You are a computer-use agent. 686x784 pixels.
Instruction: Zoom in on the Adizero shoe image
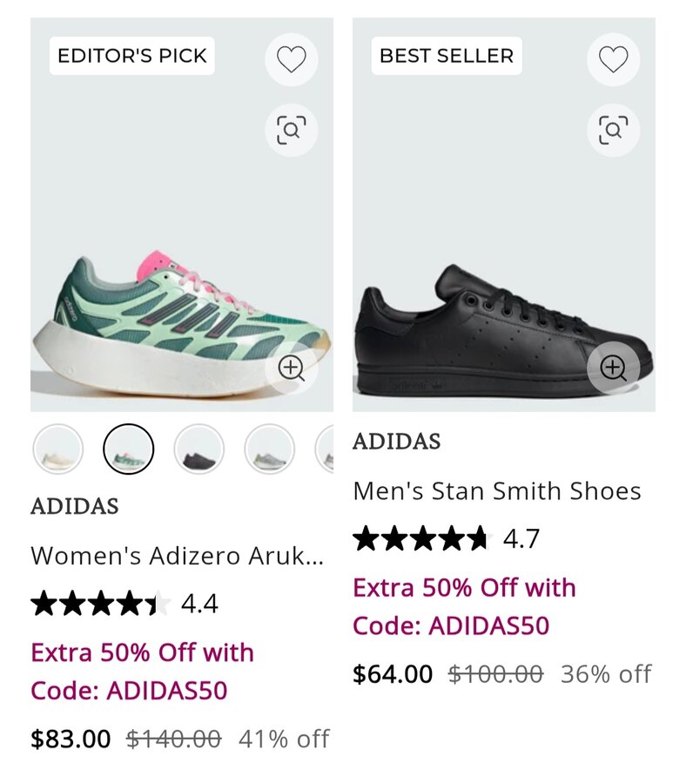[x=291, y=368]
